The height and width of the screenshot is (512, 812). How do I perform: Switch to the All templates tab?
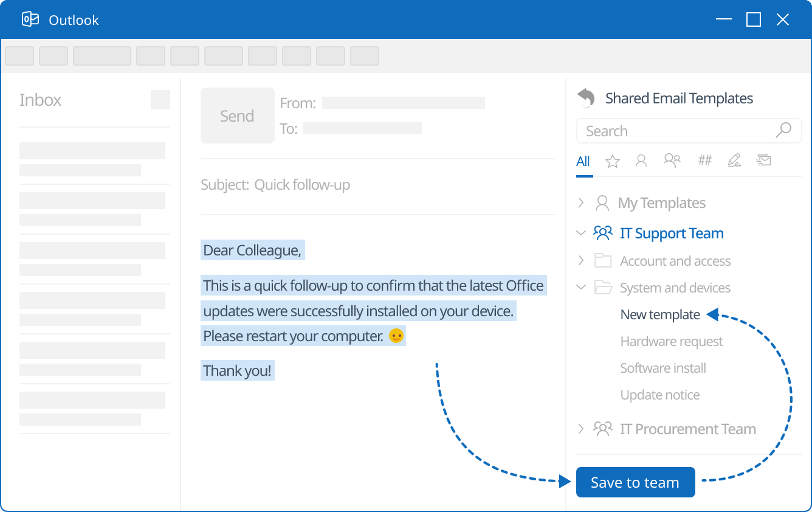point(583,161)
